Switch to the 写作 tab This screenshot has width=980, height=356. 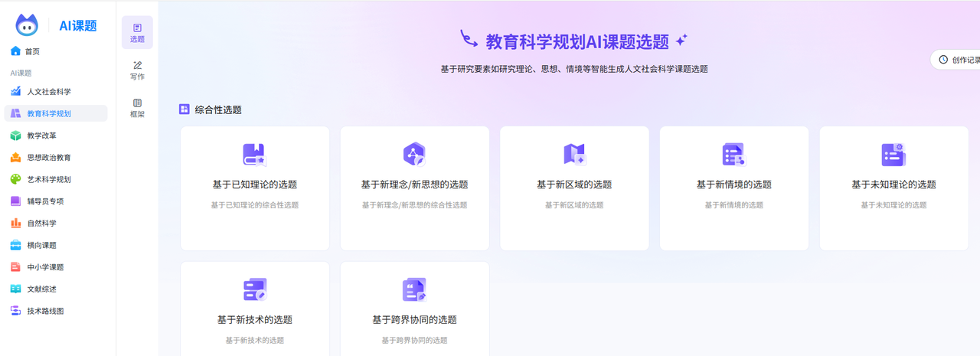coord(137,70)
